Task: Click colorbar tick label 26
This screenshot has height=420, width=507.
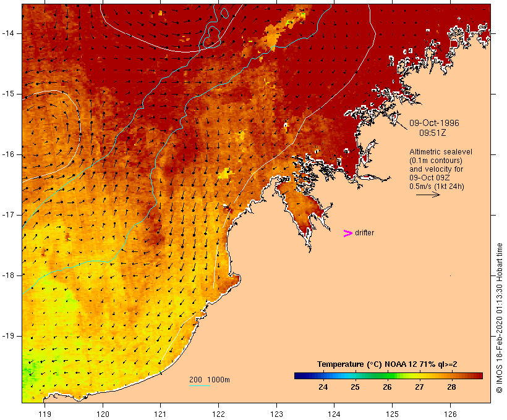Action: (x=387, y=387)
